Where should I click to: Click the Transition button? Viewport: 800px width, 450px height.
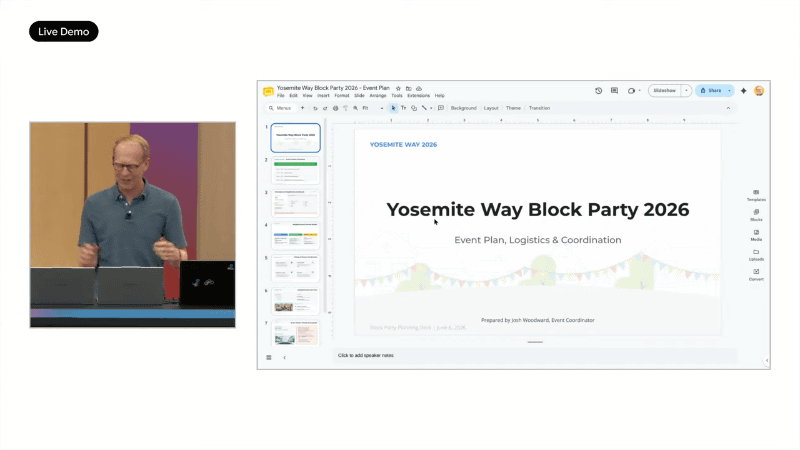click(x=539, y=108)
